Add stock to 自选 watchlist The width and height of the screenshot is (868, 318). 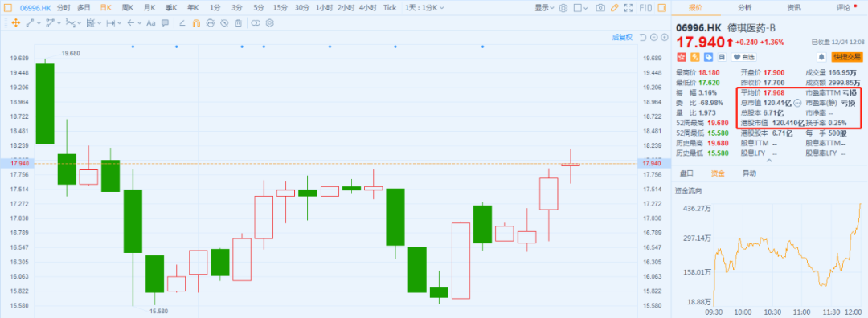744,56
